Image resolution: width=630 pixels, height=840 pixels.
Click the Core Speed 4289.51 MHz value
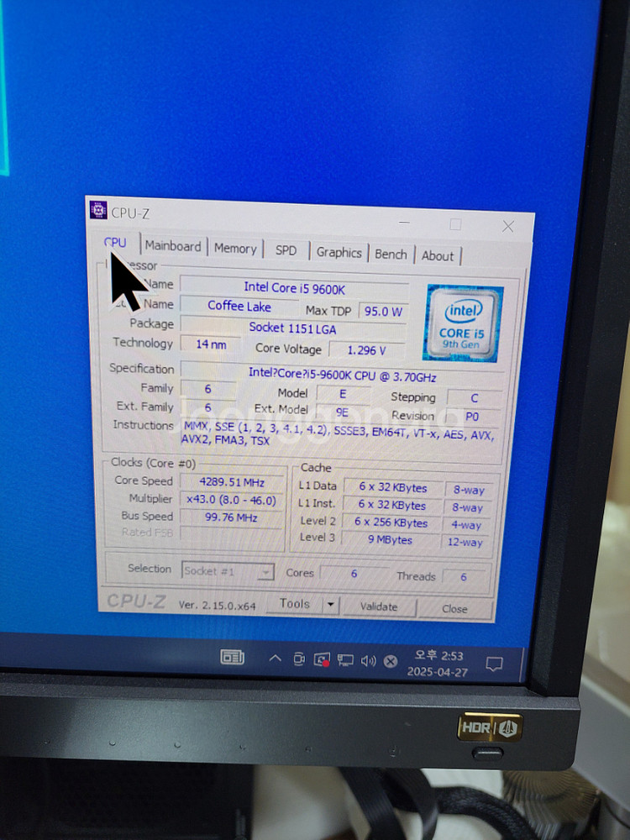coord(232,482)
